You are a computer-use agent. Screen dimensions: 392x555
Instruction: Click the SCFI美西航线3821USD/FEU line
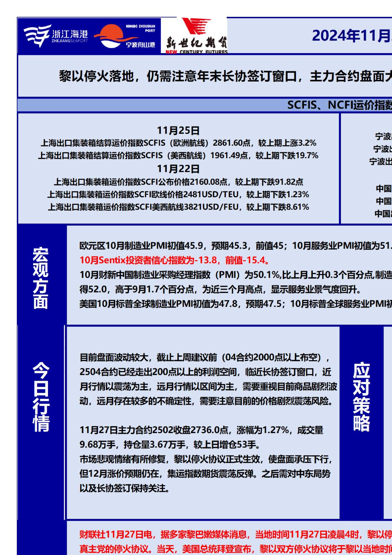pos(178,207)
